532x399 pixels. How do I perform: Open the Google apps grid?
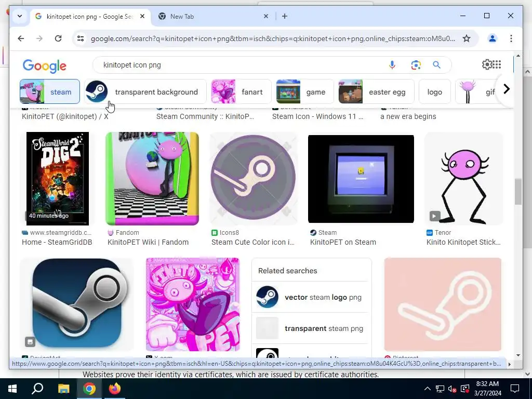click(x=497, y=64)
